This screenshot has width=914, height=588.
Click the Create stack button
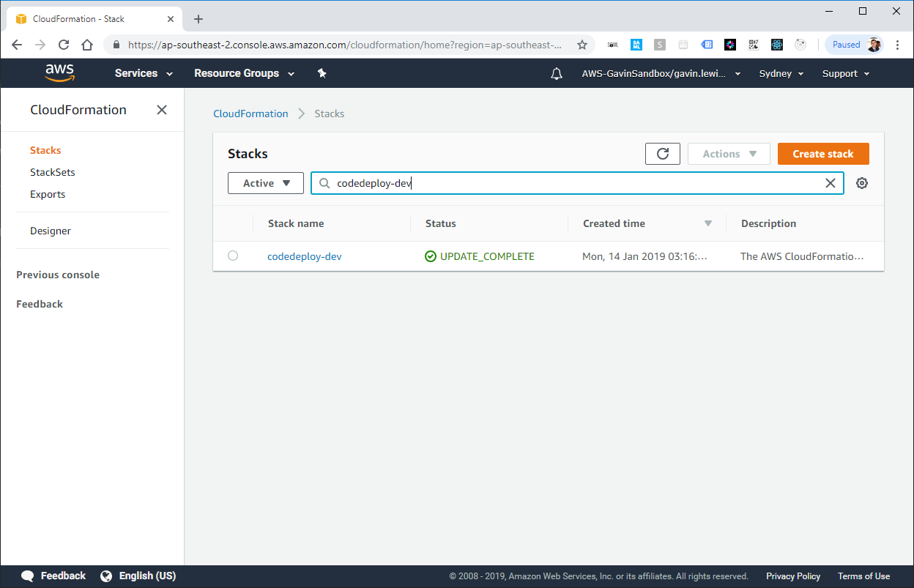click(823, 154)
